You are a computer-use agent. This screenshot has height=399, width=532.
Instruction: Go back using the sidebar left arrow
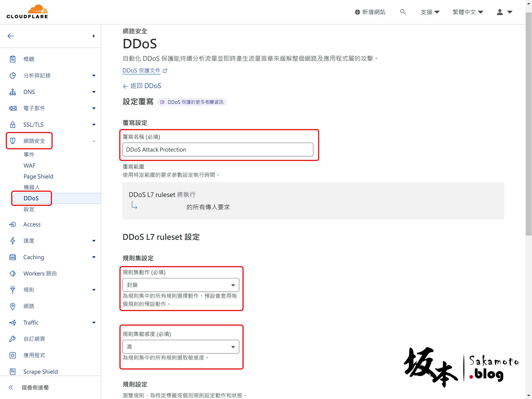[x=11, y=36]
